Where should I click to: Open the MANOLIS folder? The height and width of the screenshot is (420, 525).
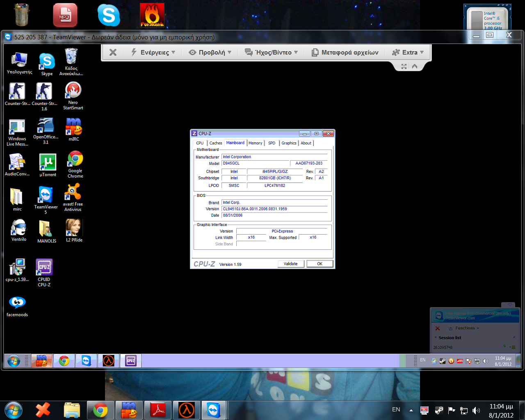47,231
